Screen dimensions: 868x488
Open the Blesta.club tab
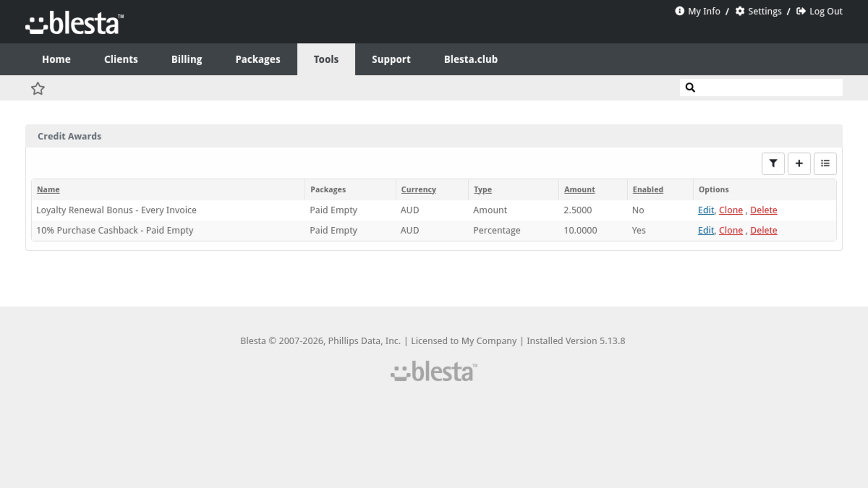point(471,59)
